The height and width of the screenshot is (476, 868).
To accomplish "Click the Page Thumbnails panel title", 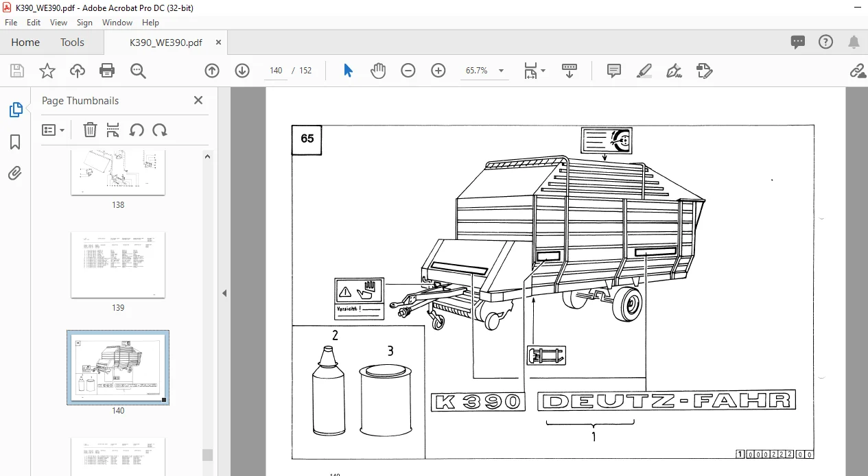I will point(80,100).
